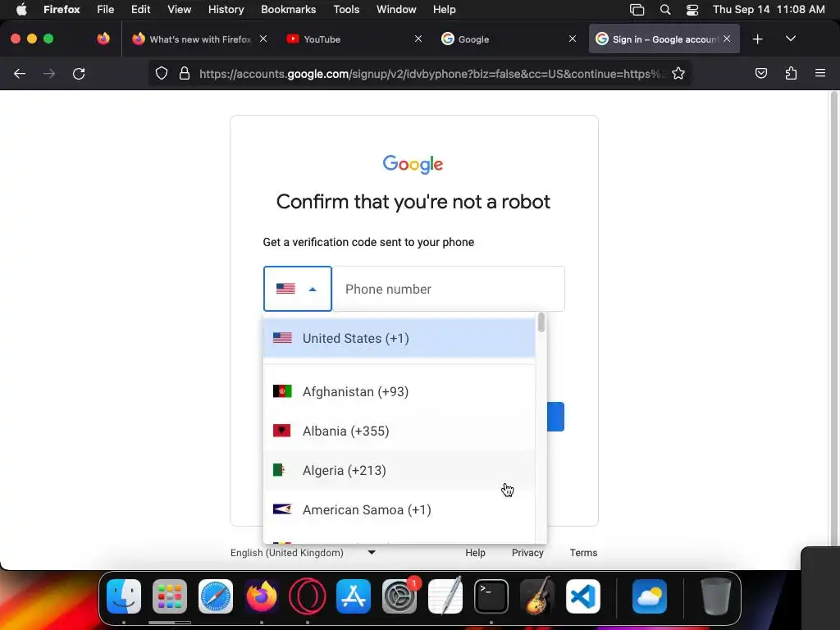This screenshot has width=840, height=630.
Task: Collapse the country code flag dropdown
Action: point(297,289)
